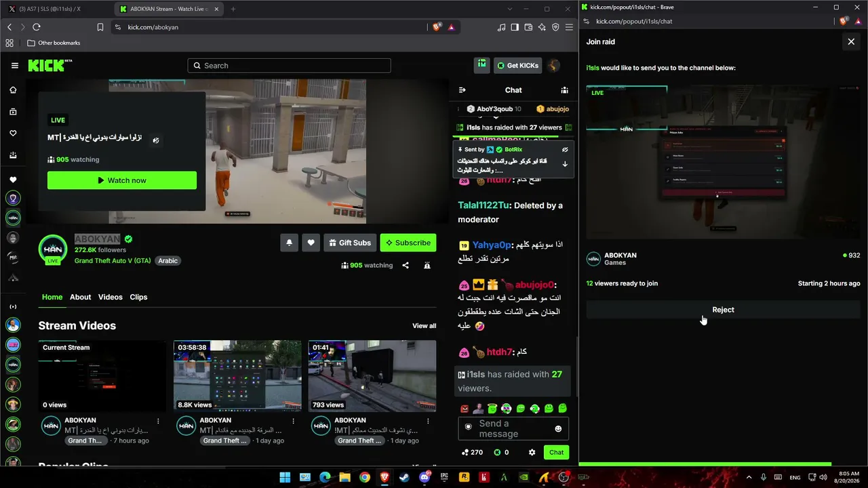Toggle the browser sidebar panel
The image size is (868, 488).
pyautogui.click(x=515, y=27)
